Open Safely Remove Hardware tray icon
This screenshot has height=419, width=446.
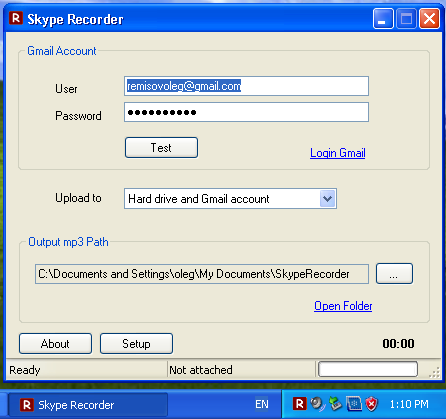pyautogui.click(x=336, y=404)
